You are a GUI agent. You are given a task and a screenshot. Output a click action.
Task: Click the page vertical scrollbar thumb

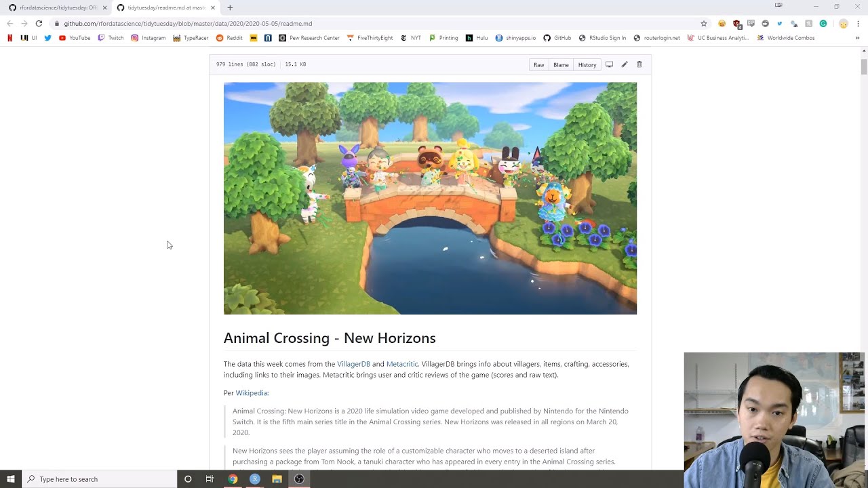864,67
